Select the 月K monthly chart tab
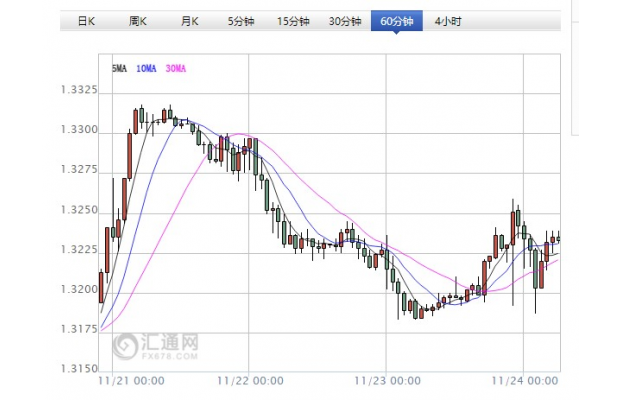This screenshot has height=400, width=622. [x=189, y=21]
